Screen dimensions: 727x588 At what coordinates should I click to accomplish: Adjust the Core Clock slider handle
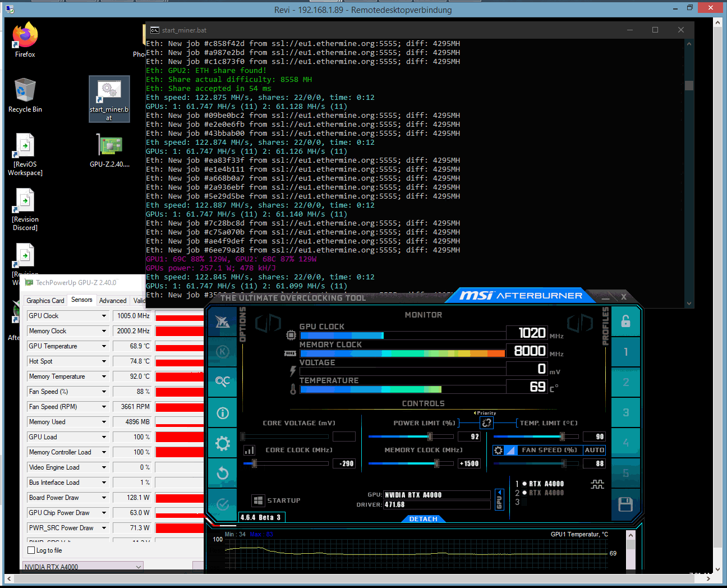pyautogui.click(x=254, y=463)
